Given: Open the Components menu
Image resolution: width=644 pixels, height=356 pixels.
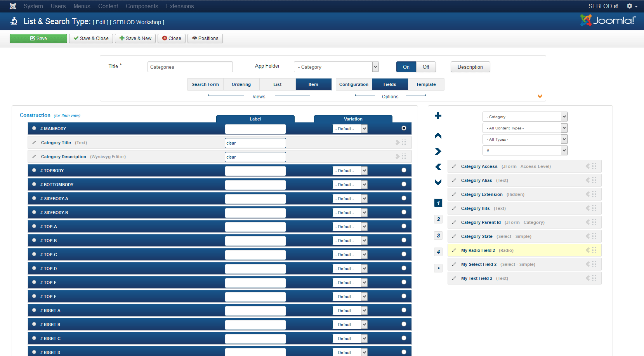Looking at the screenshot, I should pos(142,6).
